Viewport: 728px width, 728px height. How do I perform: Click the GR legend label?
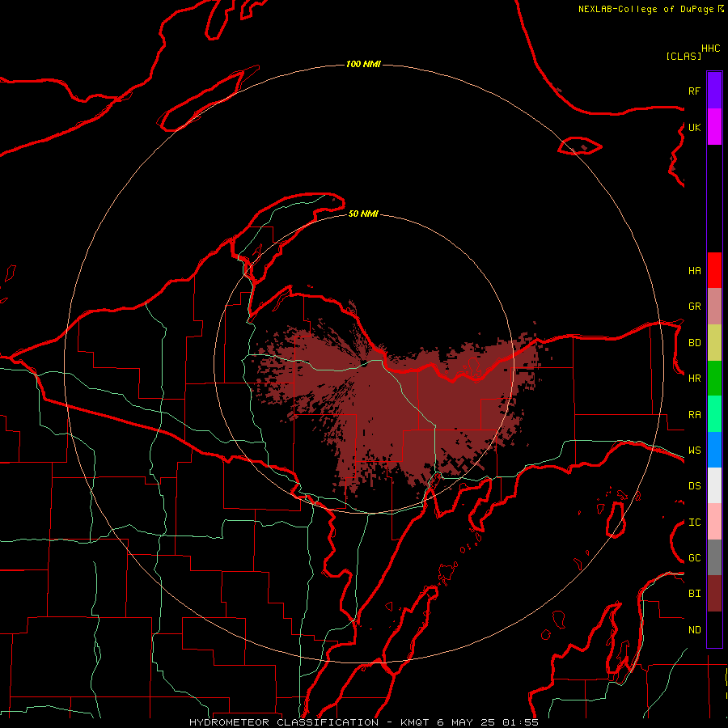click(x=694, y=307)
